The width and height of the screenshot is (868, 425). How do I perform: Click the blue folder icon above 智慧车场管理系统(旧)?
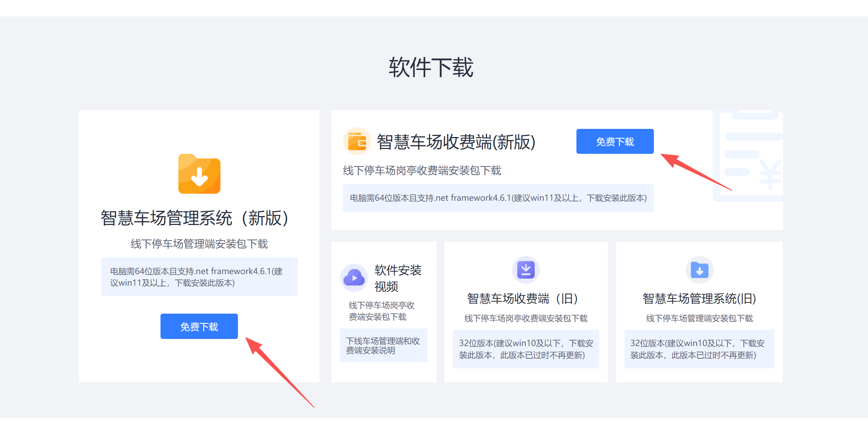[699, 270]
